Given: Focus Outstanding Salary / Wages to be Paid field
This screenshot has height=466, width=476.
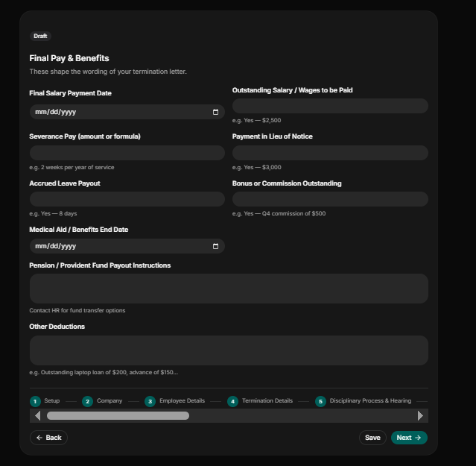Looking at the screenshot, I should coord(330,106).
